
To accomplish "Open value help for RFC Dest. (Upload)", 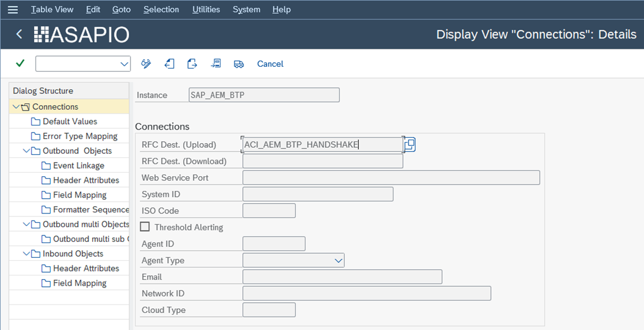I will 410,145.
